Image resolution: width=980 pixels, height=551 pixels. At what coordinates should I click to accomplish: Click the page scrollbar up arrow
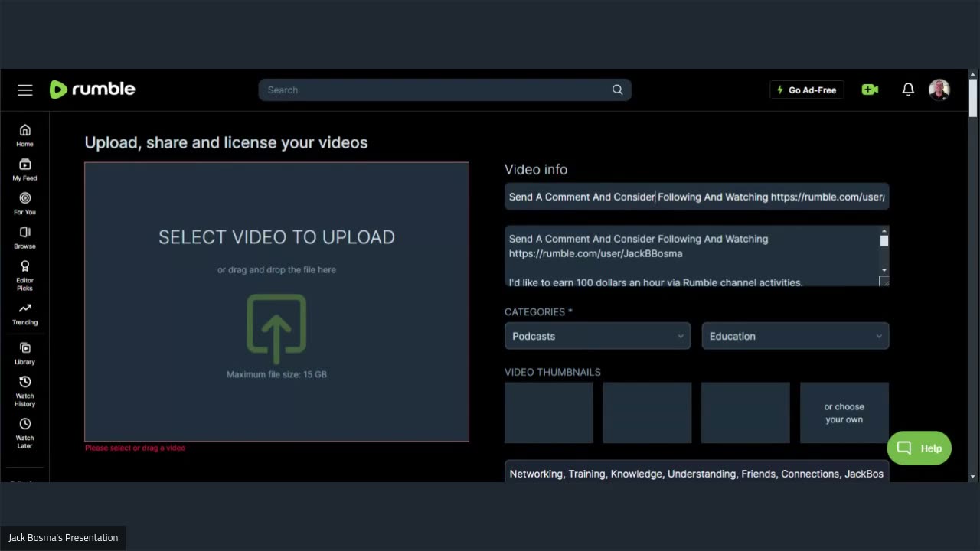(x=973, y=75)
